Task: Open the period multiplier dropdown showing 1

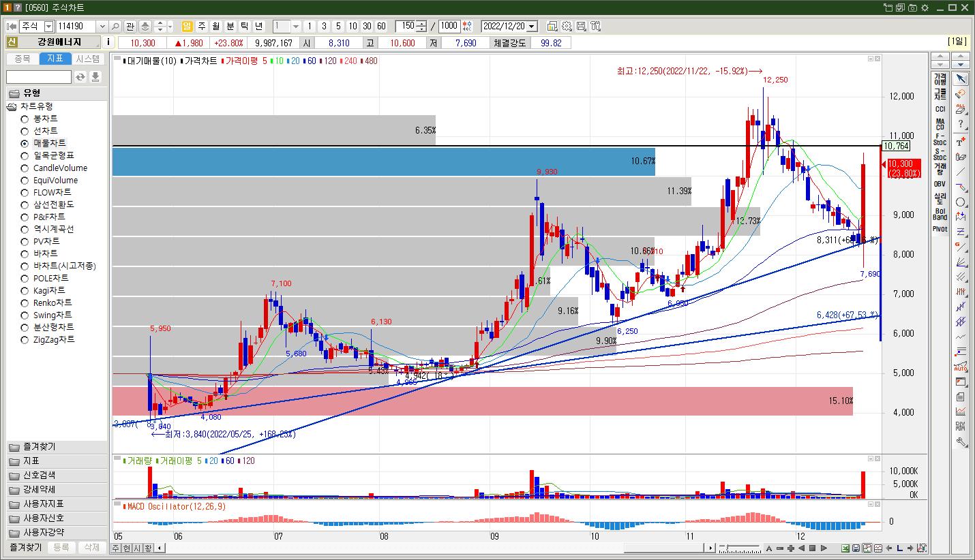Action: coord(296,26)
